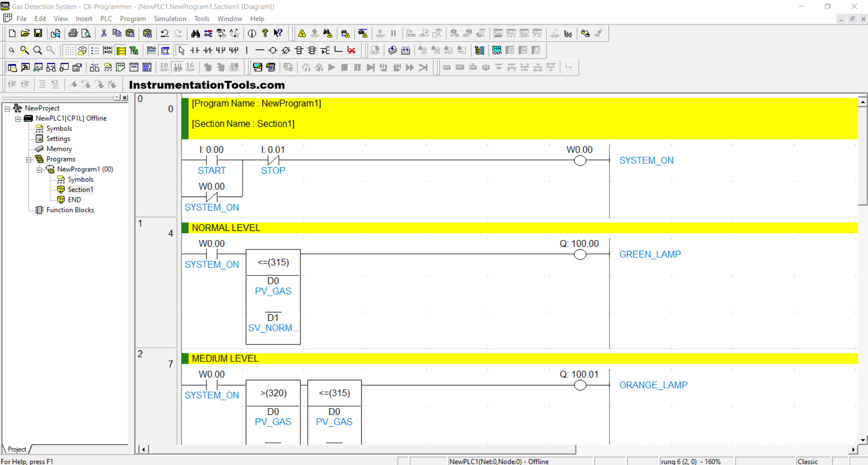Click the horizontal scrollbar thumb of the diagram
The height and width of the screenshot is (465, 868).
tap(362, 449)
